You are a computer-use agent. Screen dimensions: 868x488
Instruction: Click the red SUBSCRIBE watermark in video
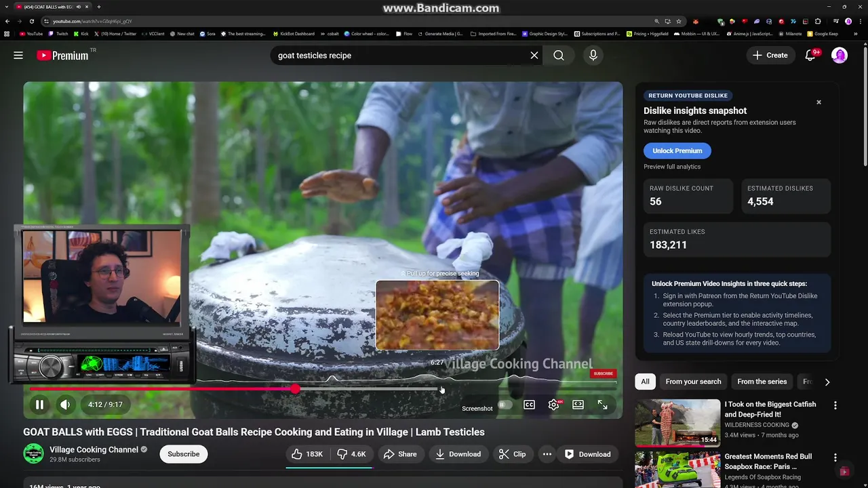tap(603, 373)
